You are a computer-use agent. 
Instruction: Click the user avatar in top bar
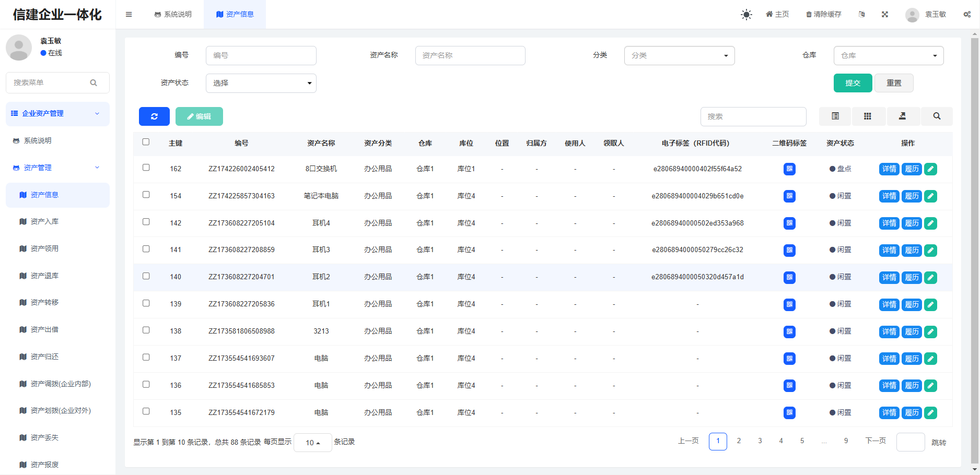pos(912,15)
